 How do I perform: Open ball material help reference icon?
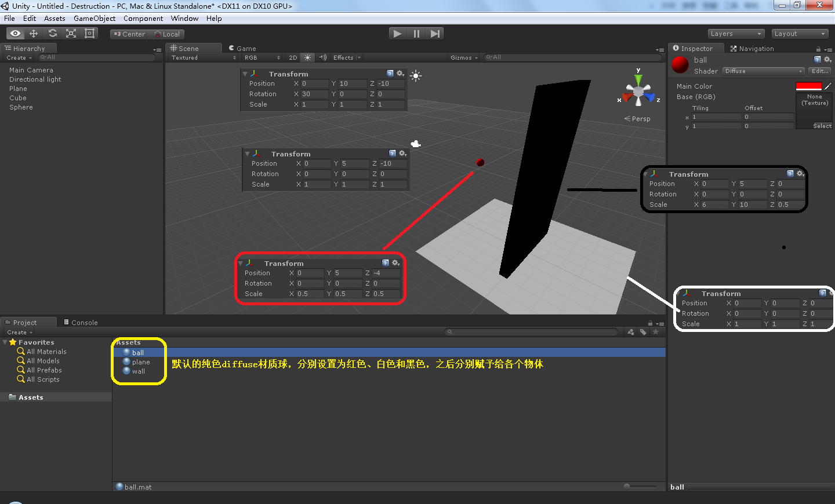coord(818,60)
